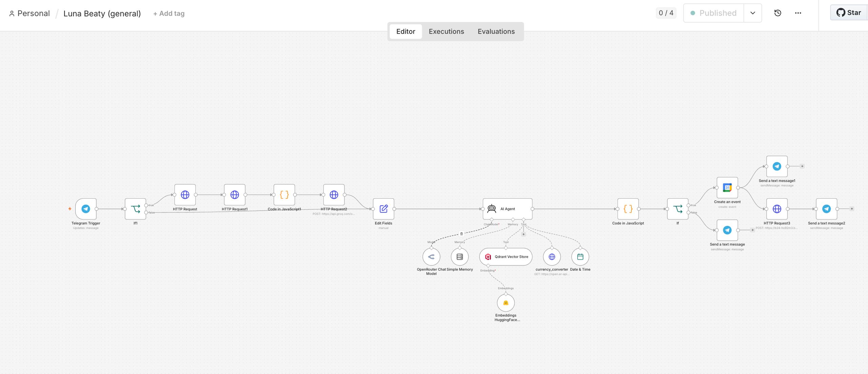Click the Create an event calendar node
The width and height of the screenshot is (868, 374).
coord(727,188)
